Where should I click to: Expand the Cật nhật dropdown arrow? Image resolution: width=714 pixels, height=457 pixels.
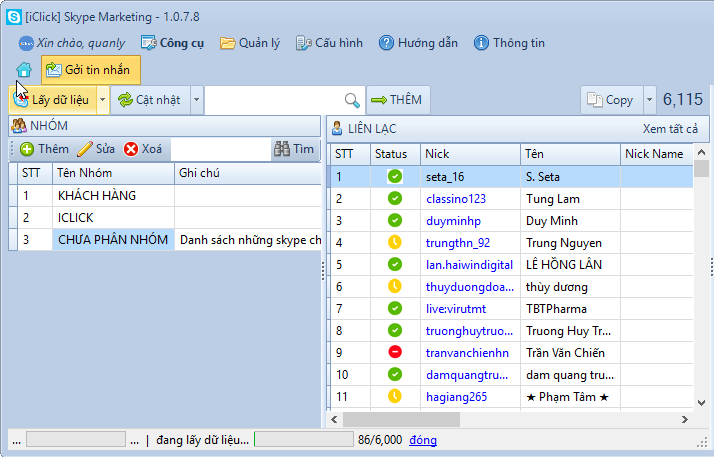[x=196, y=100]
